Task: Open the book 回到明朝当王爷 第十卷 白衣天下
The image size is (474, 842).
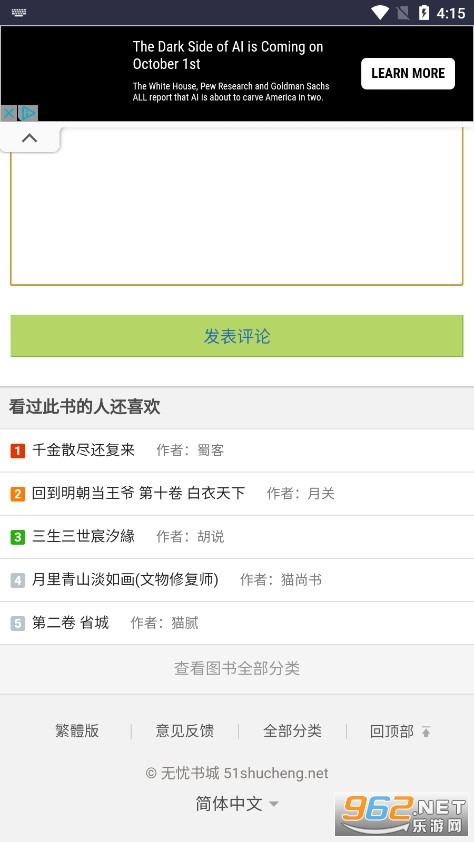Action: (x=138, y=493)
